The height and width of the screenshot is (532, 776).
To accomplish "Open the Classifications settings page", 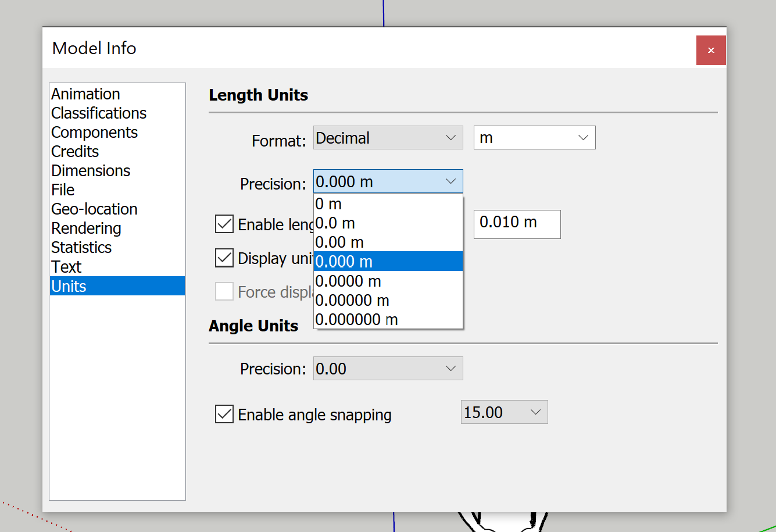I will pyautogui.click(x=117, y=113).
